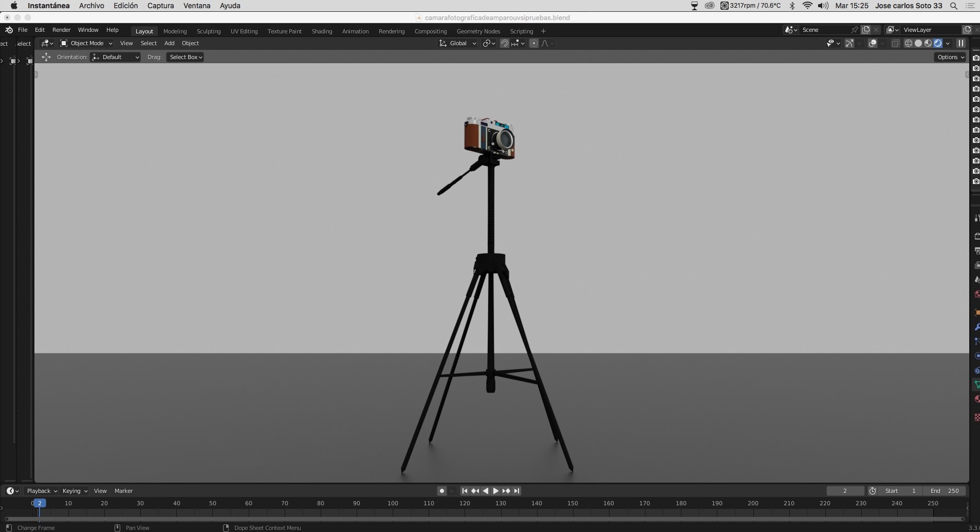The height and width of the screenshot is (532, 980).
Task: Toggle the snapping magnet icon
Action: [x=505, y=43]
